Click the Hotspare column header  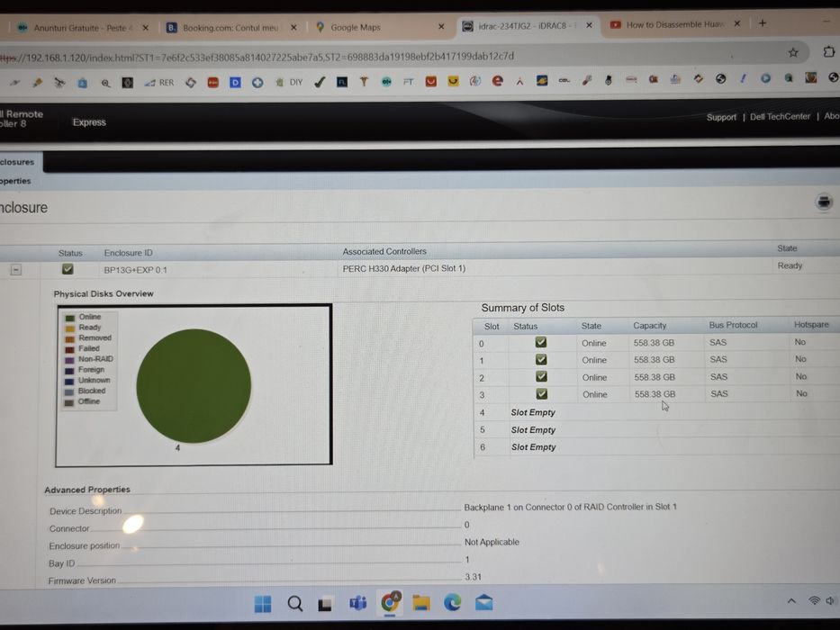click(x=811, y=325)
